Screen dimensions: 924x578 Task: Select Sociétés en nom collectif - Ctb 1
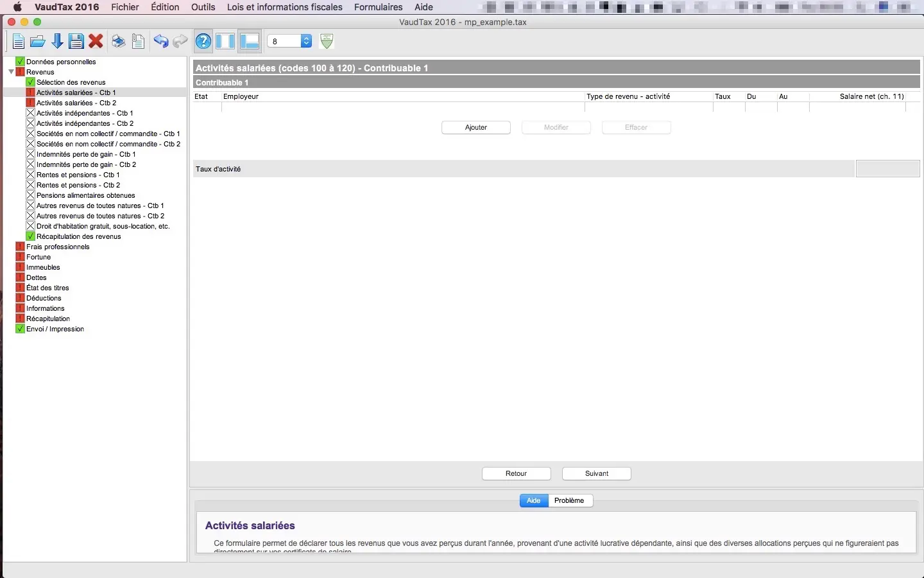[108, 134]
